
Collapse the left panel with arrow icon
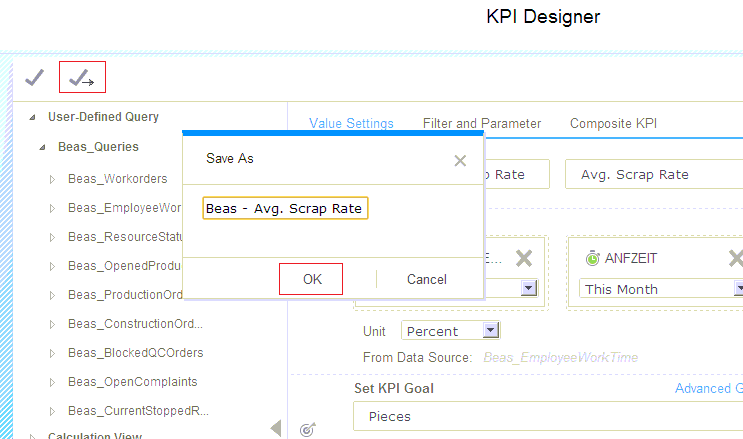(x=276, y=428)
